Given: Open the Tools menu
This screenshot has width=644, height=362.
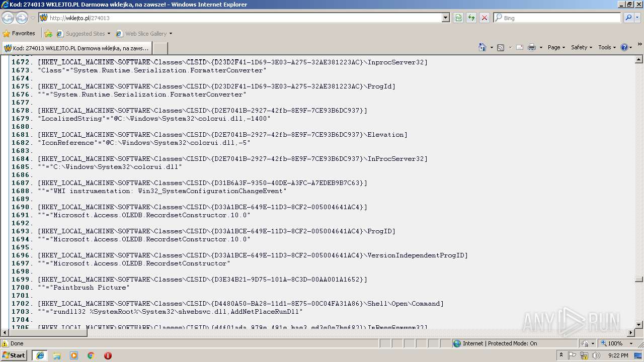Looking at the screenshot, I should point(607,47).
